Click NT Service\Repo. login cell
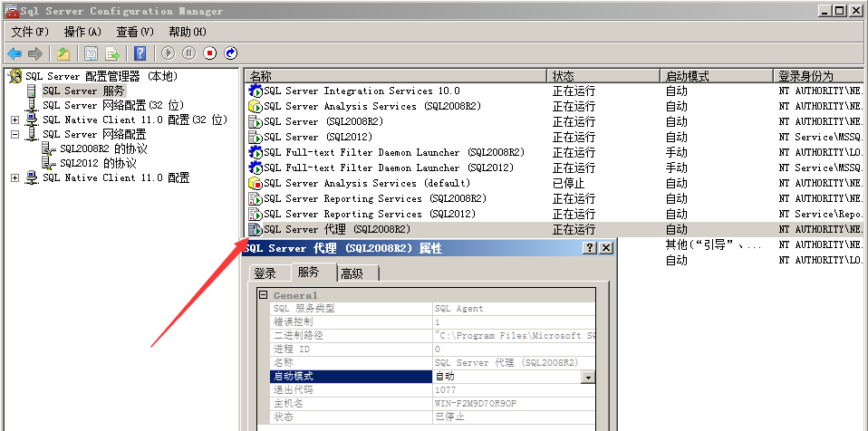This screenshot has width=868, height=431. click(x=820, y=214)
